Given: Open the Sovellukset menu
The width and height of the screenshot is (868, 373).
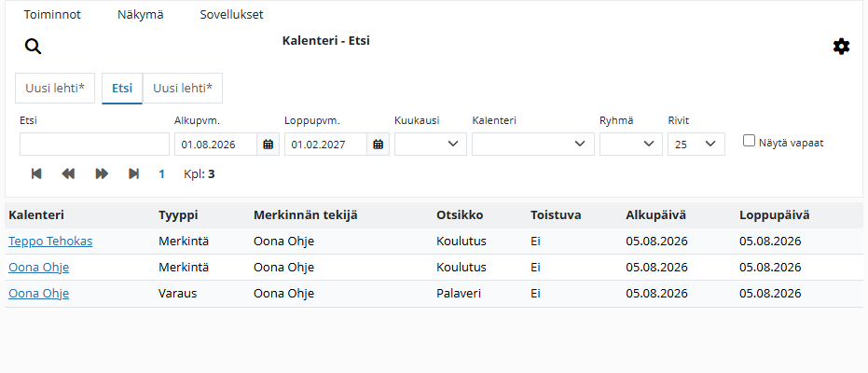Looking at the screenshot, I should 231,15.
